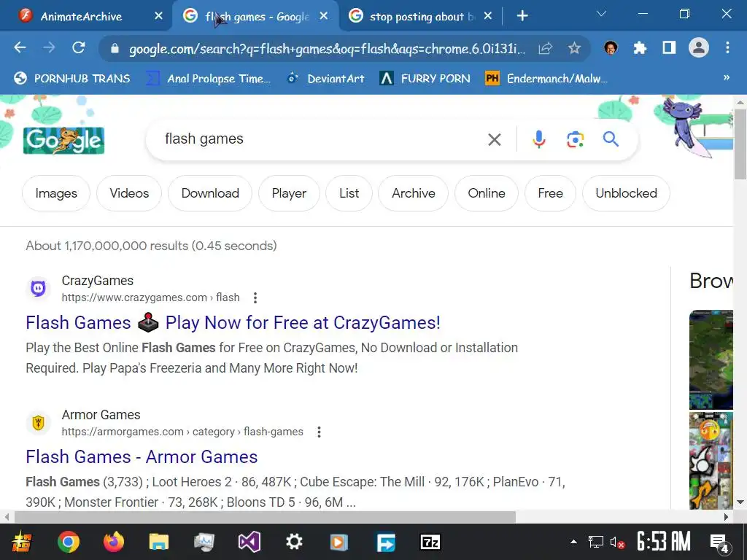This screenshot has height=560, width=747.
Task: Click the horizontal scrollbar right arrow
Action: [x=726, y=517]
